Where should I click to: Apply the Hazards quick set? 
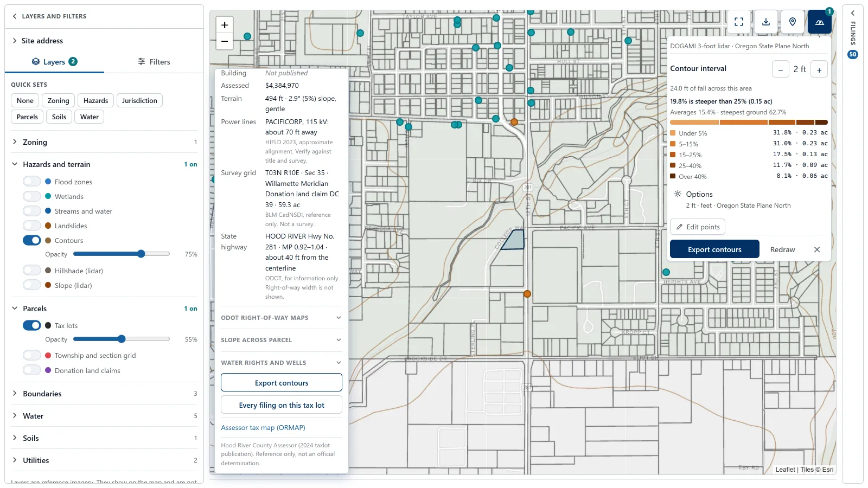95,100
